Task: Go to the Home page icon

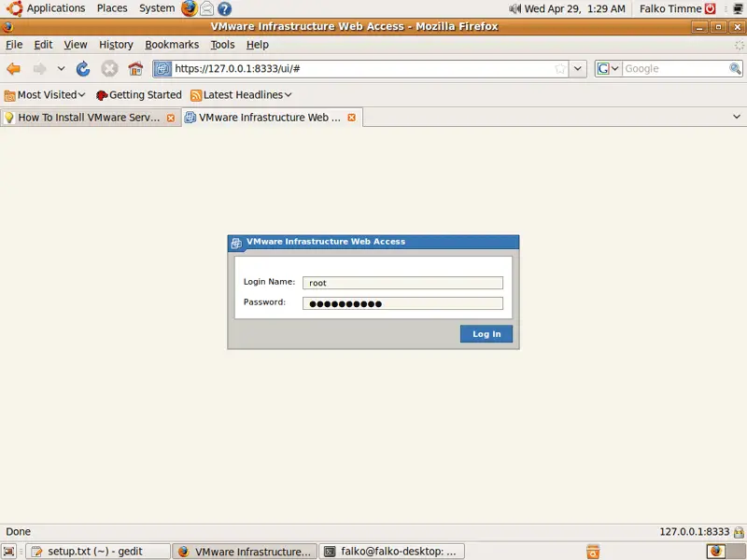Action: click(x=135, y=69)
